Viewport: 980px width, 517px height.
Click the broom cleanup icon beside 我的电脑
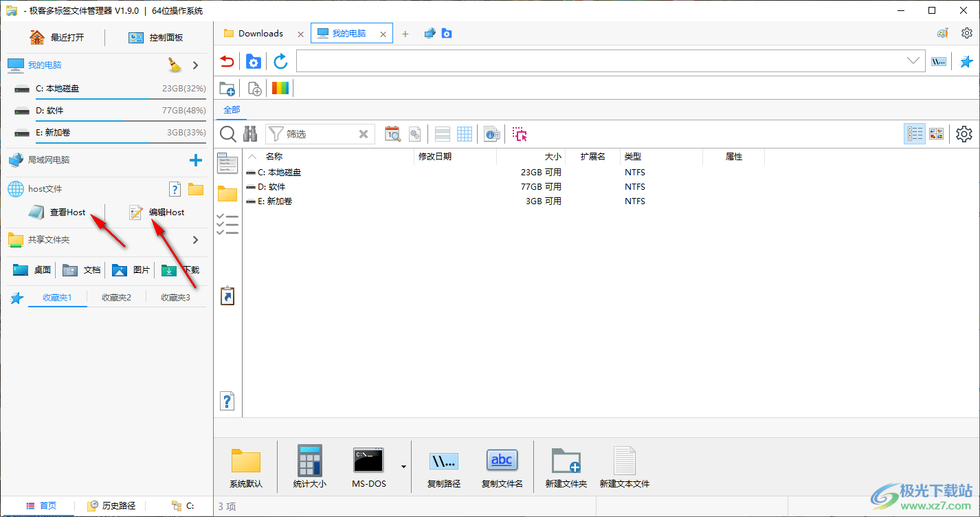click(x=175, y=65)
